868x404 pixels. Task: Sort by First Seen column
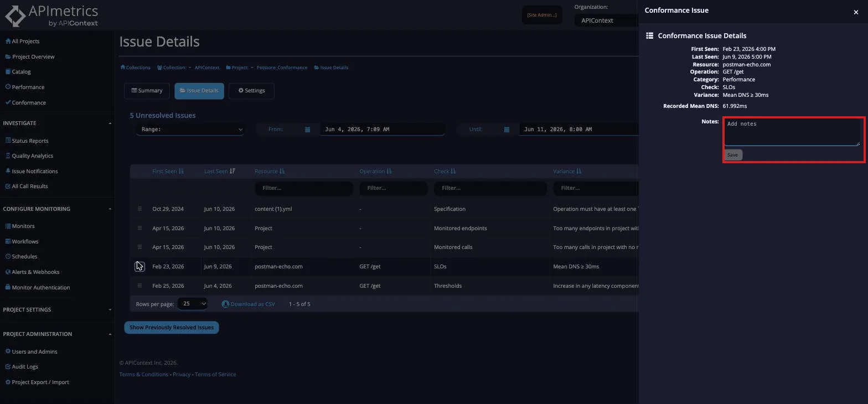point(168,172)
